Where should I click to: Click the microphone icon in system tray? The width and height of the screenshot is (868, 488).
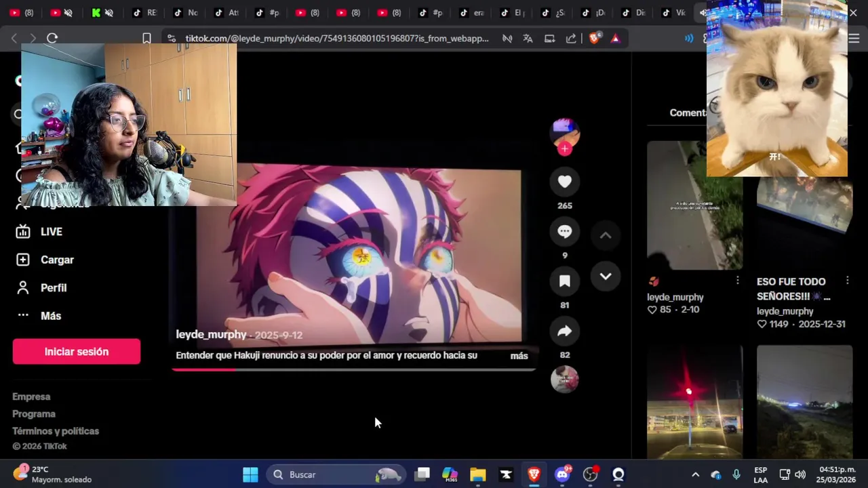[736, 474]
